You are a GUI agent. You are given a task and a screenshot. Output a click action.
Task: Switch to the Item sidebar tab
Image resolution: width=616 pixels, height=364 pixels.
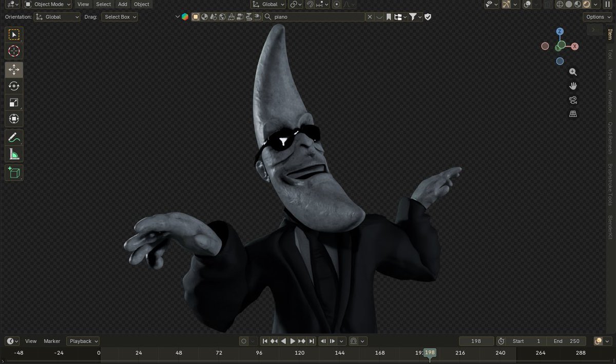(610, 35)
